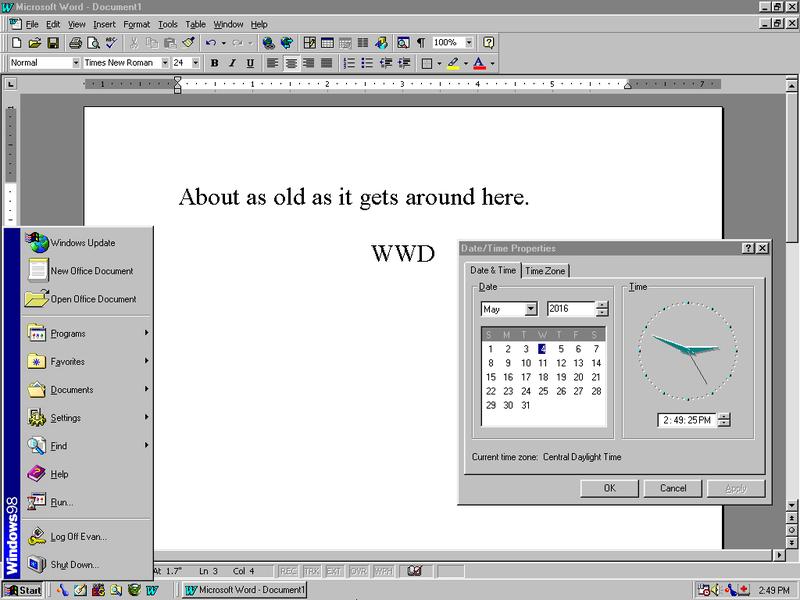Open the 100% zoom dropdown
The width and height of the screenshot is (800, 600).
[469, 42]
